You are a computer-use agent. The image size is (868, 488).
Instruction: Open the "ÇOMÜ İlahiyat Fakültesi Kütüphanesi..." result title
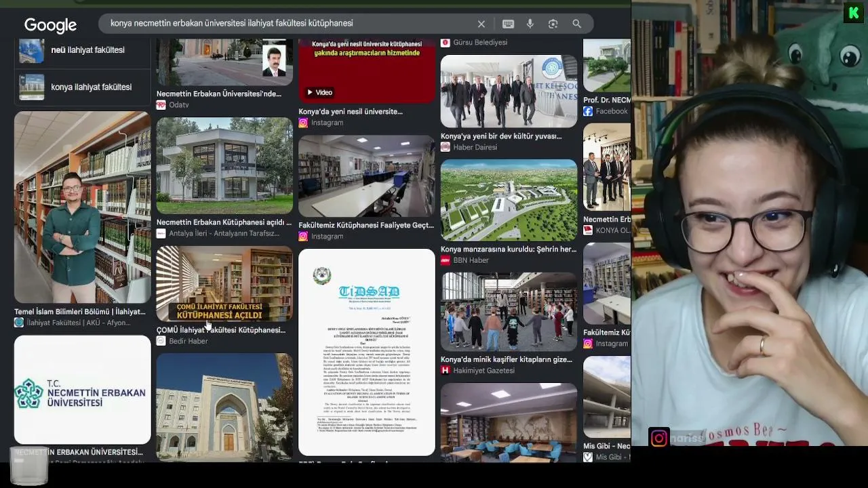(x=221, y=330)
